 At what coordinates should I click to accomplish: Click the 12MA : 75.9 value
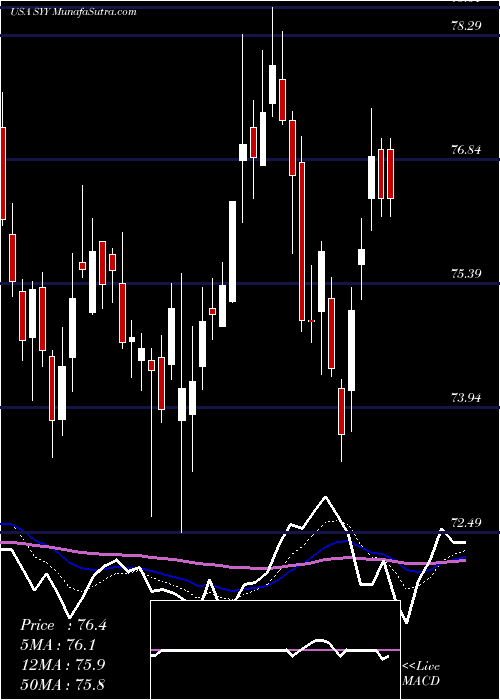[63, 664]
